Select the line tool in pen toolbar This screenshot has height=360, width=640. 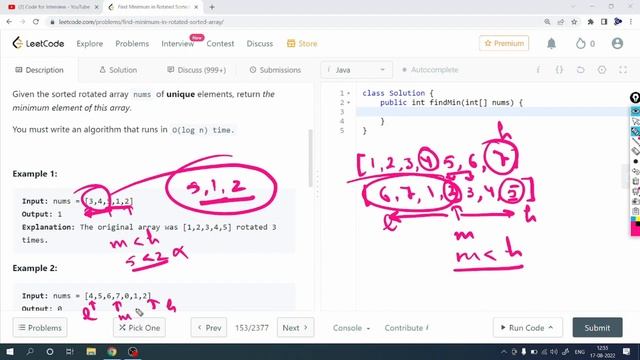(636, 141)
